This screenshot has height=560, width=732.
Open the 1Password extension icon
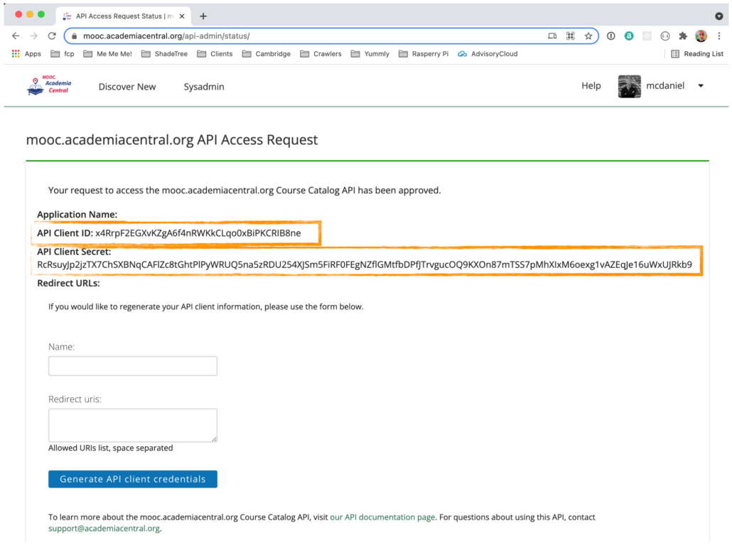(610, 36)
